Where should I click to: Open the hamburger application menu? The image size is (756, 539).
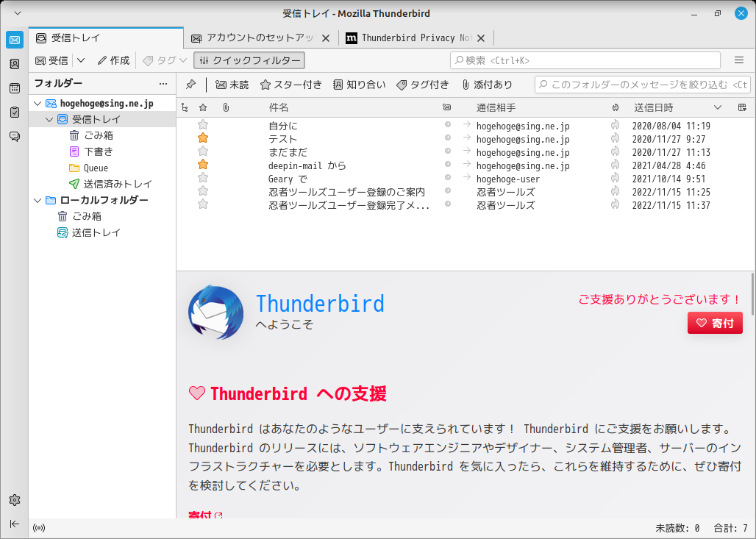pos(738,60)
